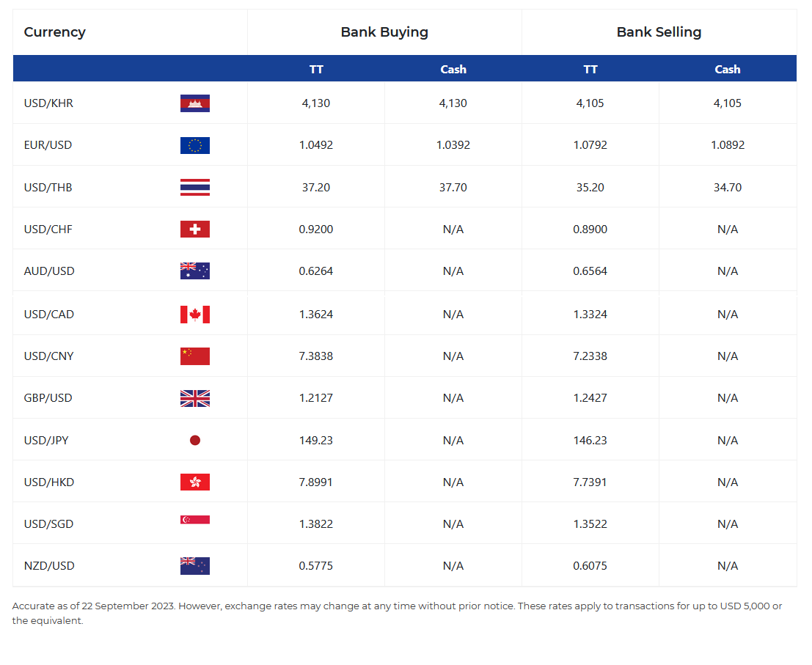Click the Swiss flag for USD/CHF
Screen dimensions: 812x665
195,229
